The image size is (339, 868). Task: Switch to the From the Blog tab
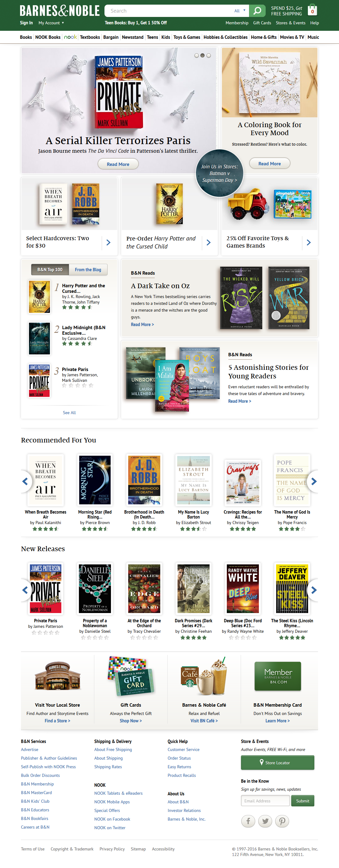88,269
